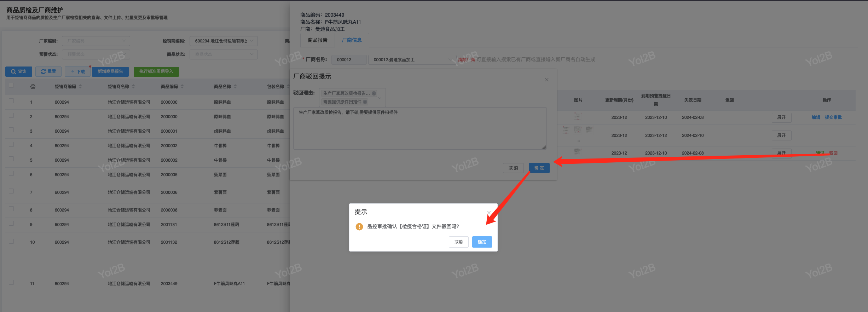Click product name 紫薯面 in row 7
This screenshot has height=312, width=868.
(x=220, y=192)
